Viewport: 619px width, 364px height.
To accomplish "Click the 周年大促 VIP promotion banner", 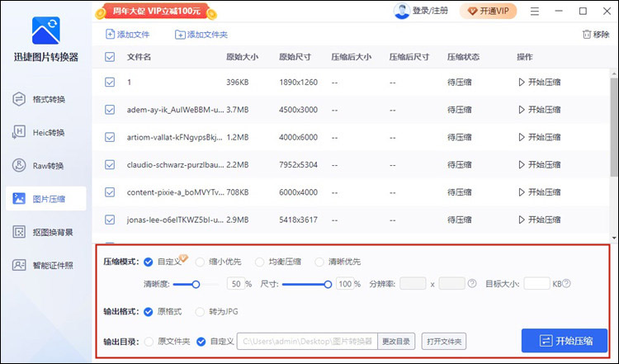I will point(156,12).
